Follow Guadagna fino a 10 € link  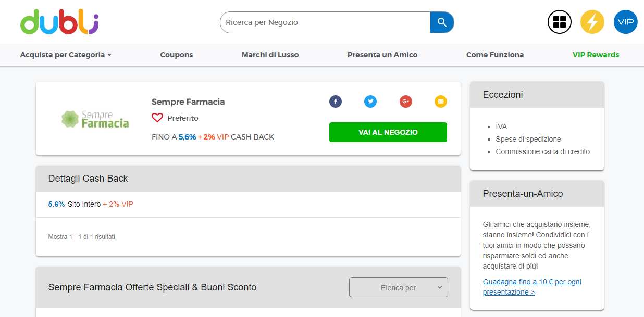pos(532,287)
